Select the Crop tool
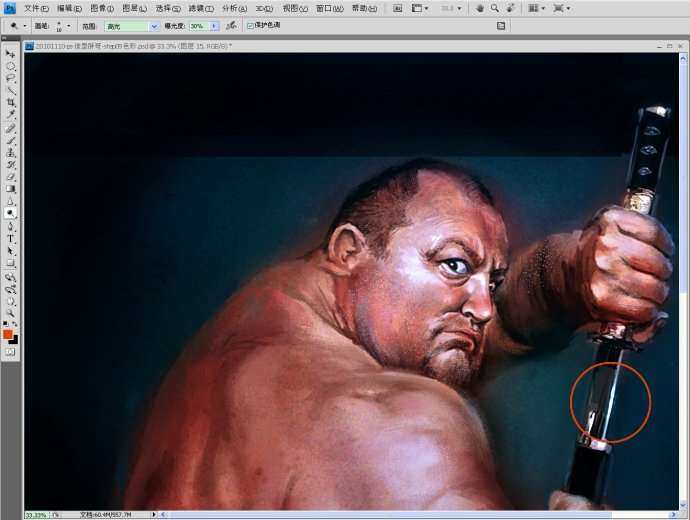690x520 pixels. [x=10, y=103]
